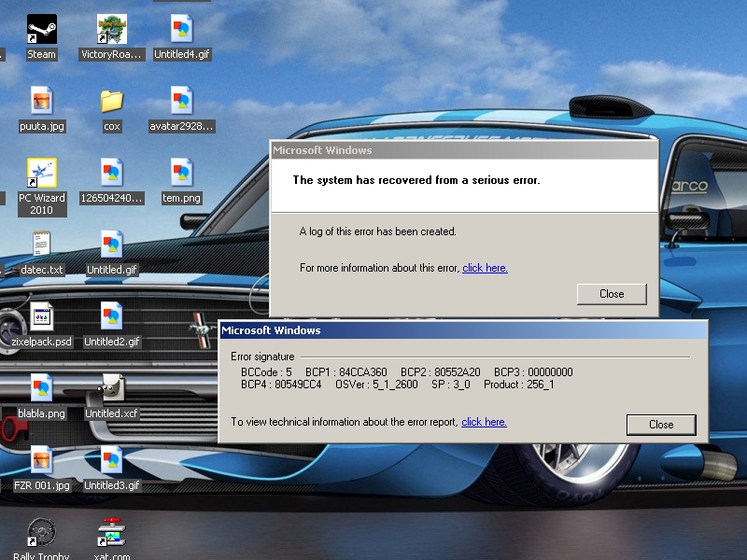This screenshot has width=747, height=560.
Task: Open the xat.com shortcut icon
Action: [111, 531]
